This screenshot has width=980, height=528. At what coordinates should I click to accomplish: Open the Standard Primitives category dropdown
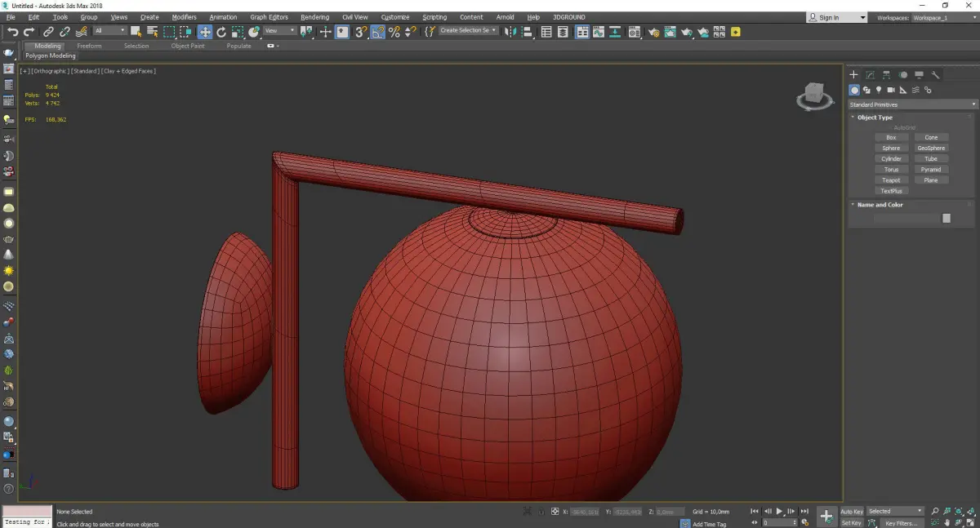(x=912, y=104)
